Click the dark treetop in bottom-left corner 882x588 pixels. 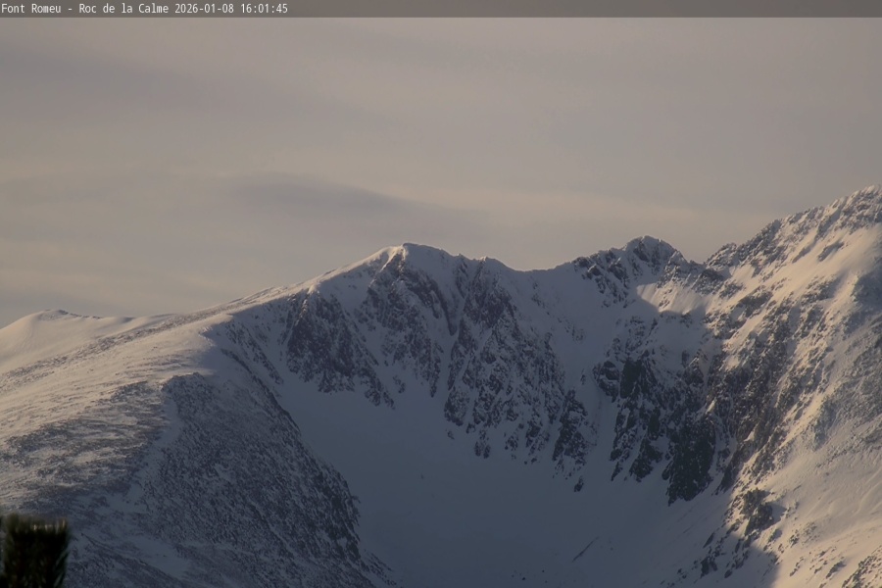(x=34, y=551)
